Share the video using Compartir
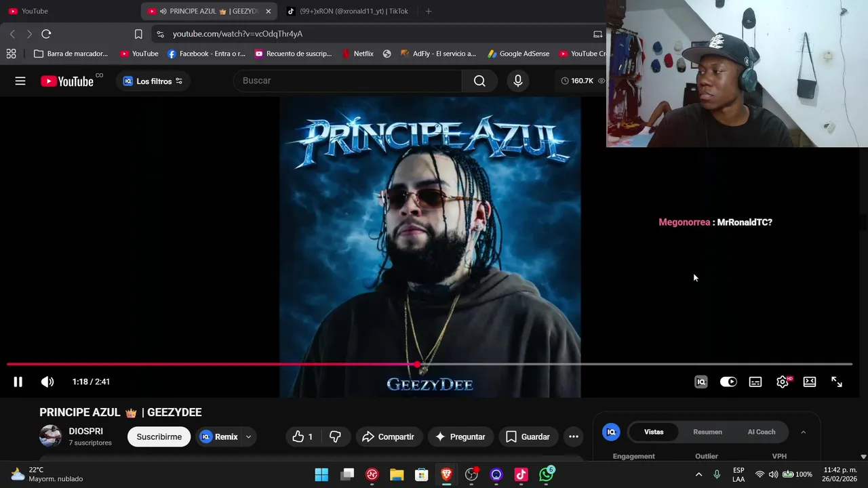 pos(388,436)
